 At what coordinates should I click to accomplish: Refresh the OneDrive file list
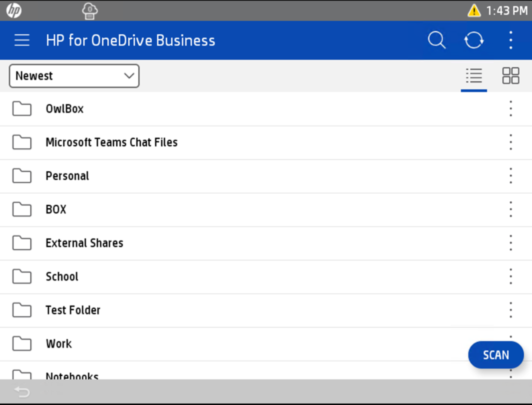pos(474,40)
